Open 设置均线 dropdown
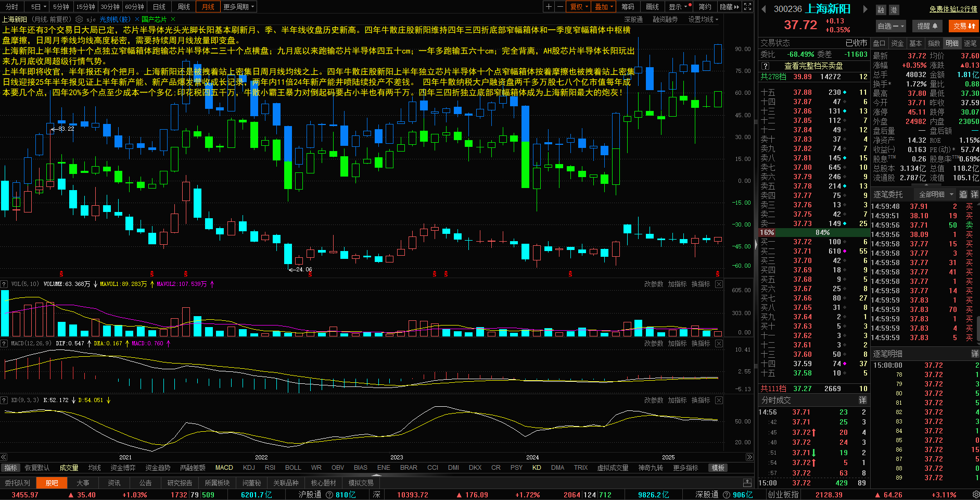980x500 pixels. pyautogui.click(x=703, y=19)
